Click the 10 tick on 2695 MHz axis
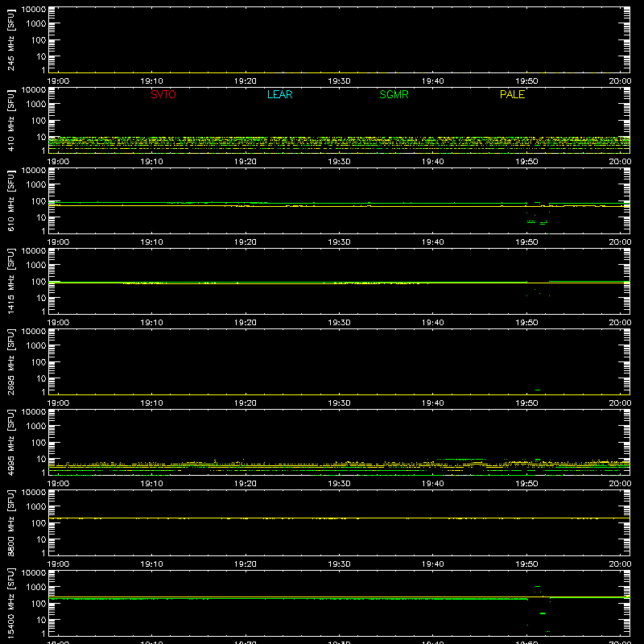Screen dimensions: 644x644 pos(41,378)
